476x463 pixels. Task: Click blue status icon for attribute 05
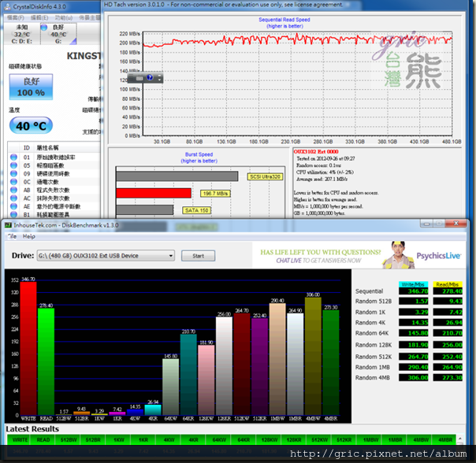[13, 165]
